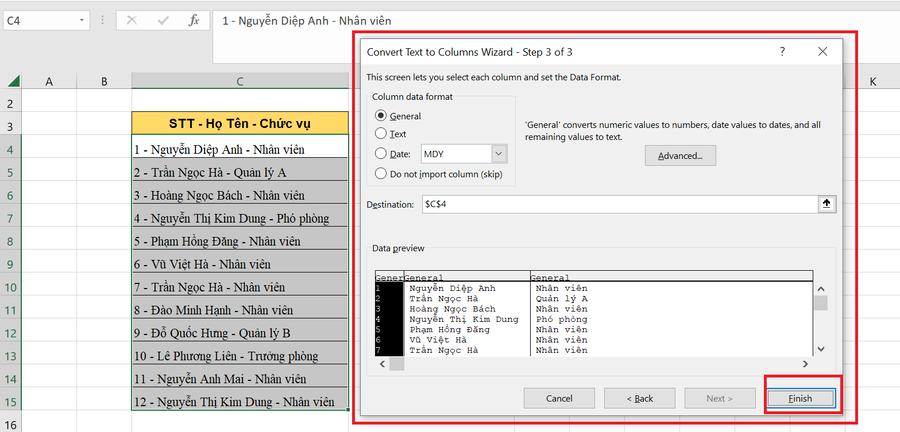900x432 pixels.
Task: Select second preview column with Nguyễn Diệp Anh
Action: click(467, 314)
